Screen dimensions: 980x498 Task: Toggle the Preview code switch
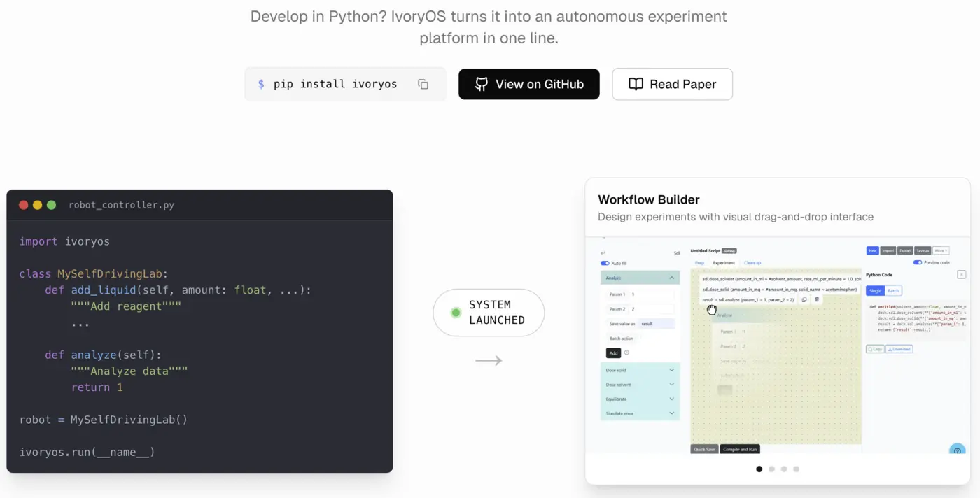coord(918,262)
